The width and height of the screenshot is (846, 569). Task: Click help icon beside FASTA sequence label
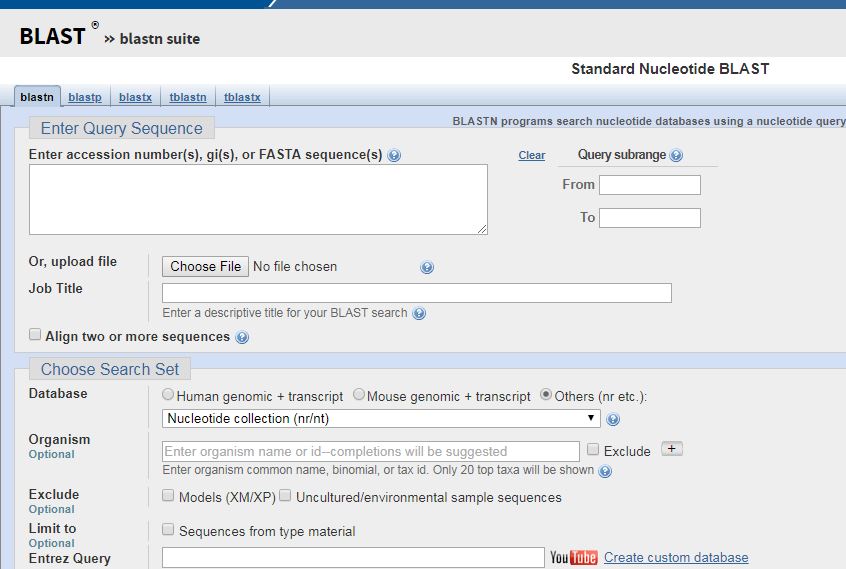[394, 156]
